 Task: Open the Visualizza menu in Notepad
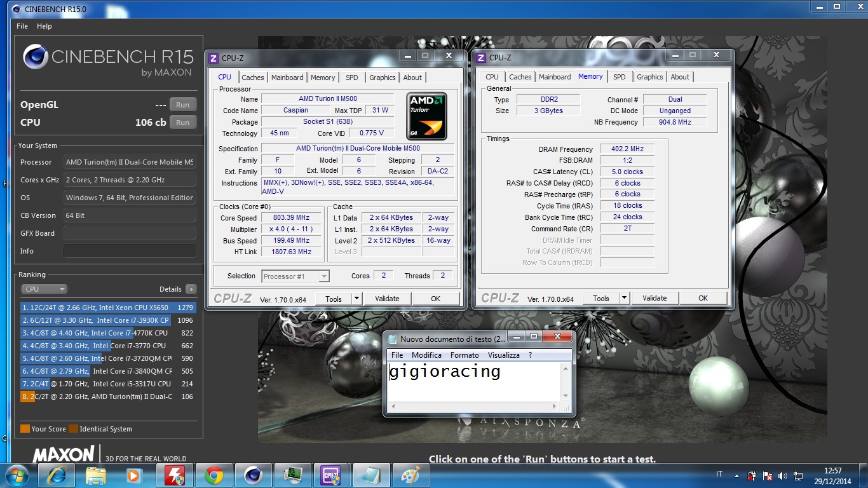pyautogui.click(x=504, y=355)
